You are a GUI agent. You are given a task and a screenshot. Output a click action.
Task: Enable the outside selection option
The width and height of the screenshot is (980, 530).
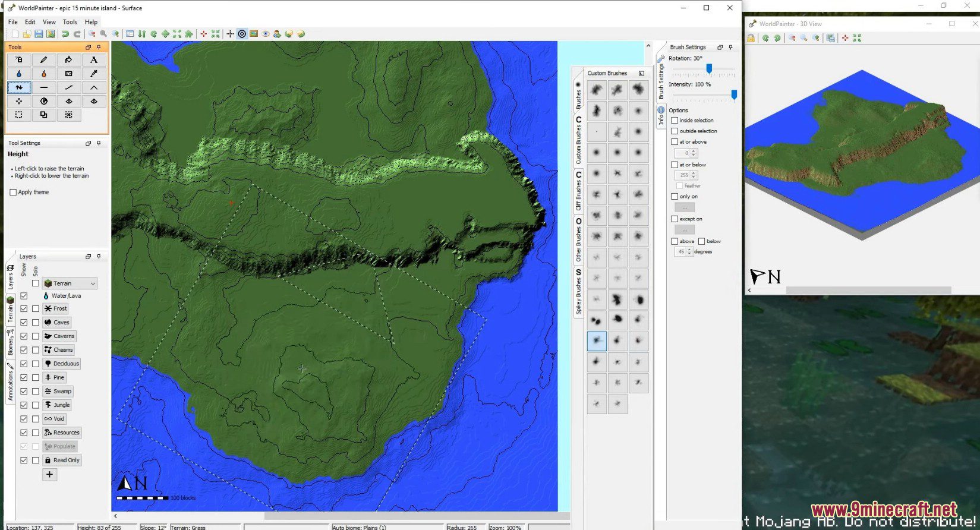[x=675, y=131]
